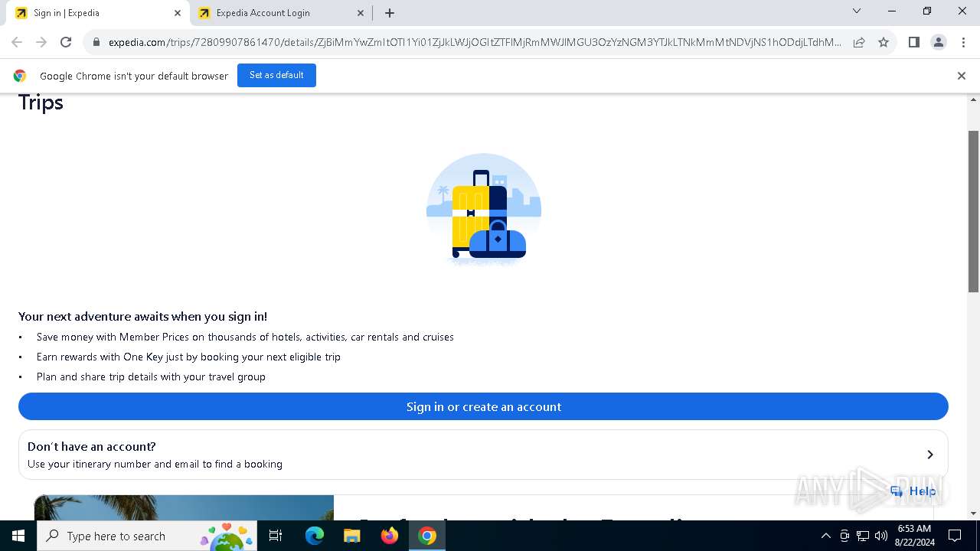Go back to the previous page
This screenshot has width=980, height=551.
coord(17,42)
